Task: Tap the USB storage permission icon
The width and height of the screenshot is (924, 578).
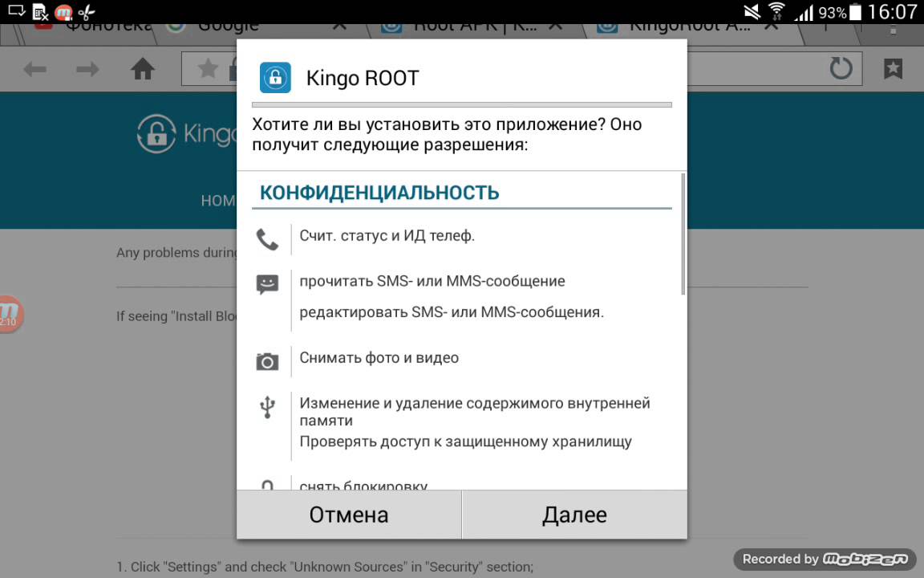Action: 267,407
